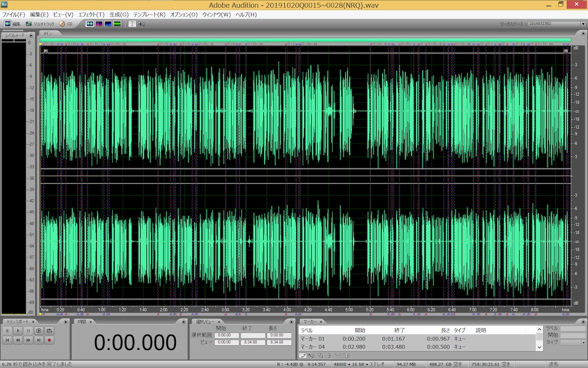The width and height of the screenshot is (588, 368).
Task: Open the タイプ dropdown in marker panel
Action: 574,342
